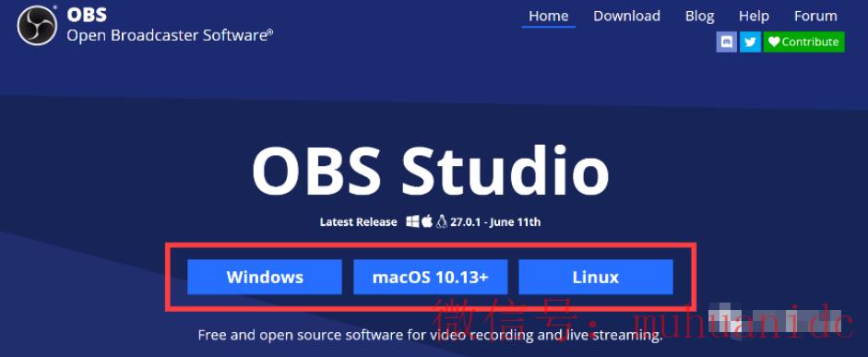The height and width of the screenshot is (357, 868).
Task: Click the circular OBS logo icon
Action: [x=37, y=25]
